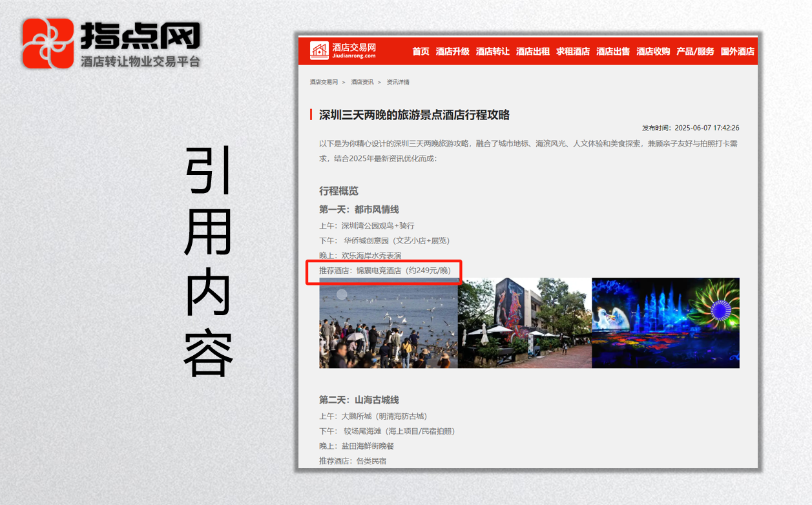Click the article title 深圳三天两晚的旅游景点酒店行程攻略

click(414, 115)
